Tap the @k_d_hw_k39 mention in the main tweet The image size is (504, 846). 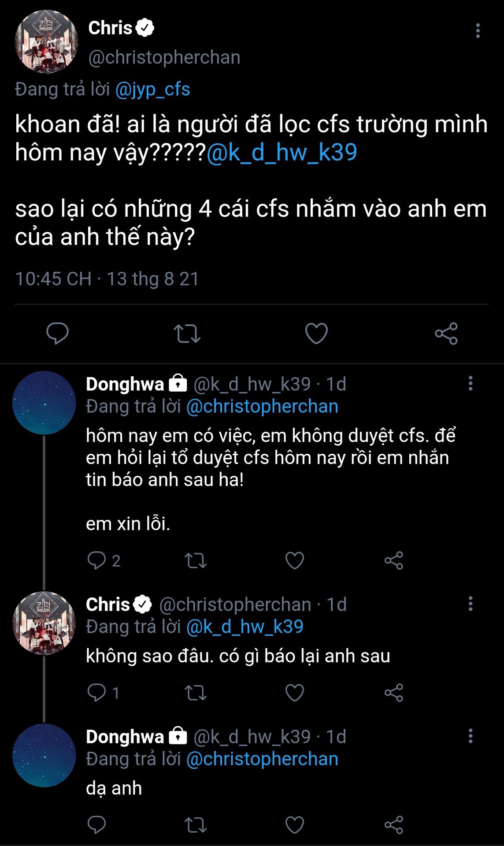point(282,152)
